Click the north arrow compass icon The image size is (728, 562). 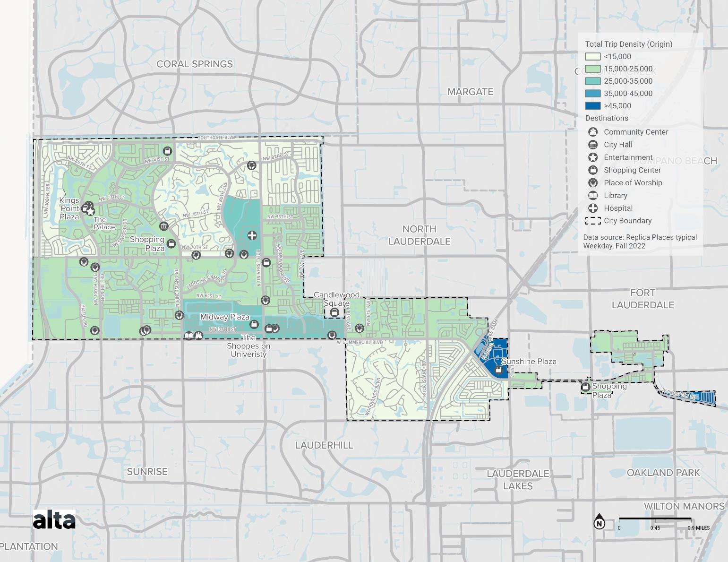(599, 521)
